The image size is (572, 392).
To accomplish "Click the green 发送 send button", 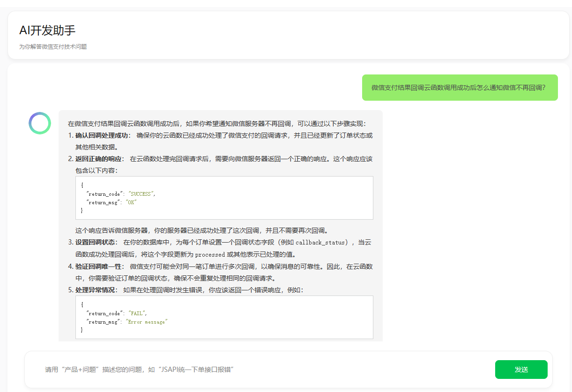I will [x=521, y=370].
